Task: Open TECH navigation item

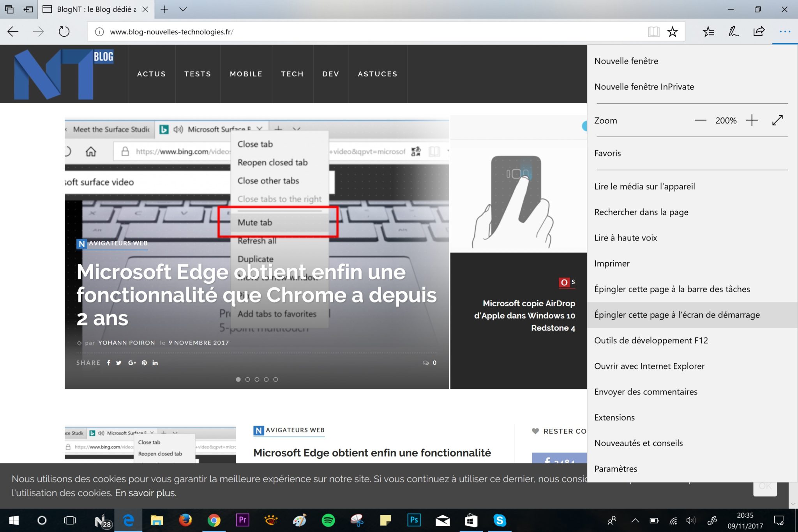Action: (292, 74)
